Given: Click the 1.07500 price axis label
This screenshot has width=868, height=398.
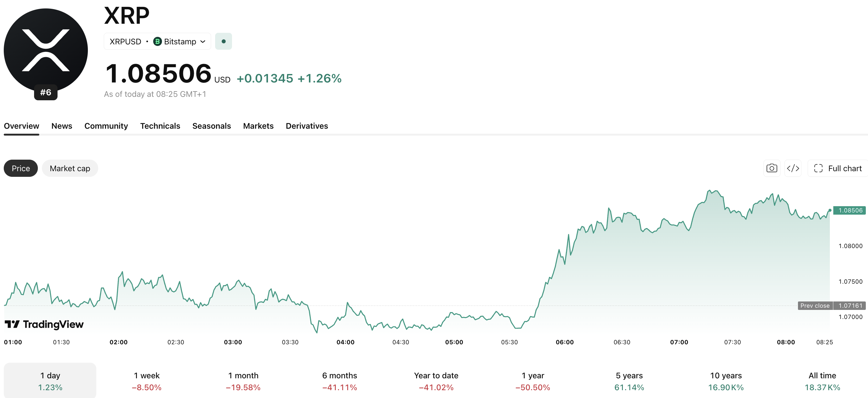Looking at the screenshot, I should tap(850, 281).
